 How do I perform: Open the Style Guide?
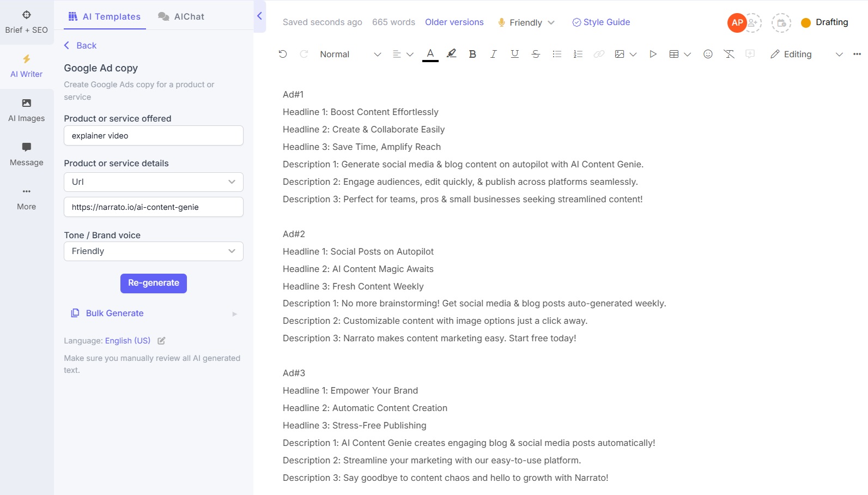click(x=601, y=22)
